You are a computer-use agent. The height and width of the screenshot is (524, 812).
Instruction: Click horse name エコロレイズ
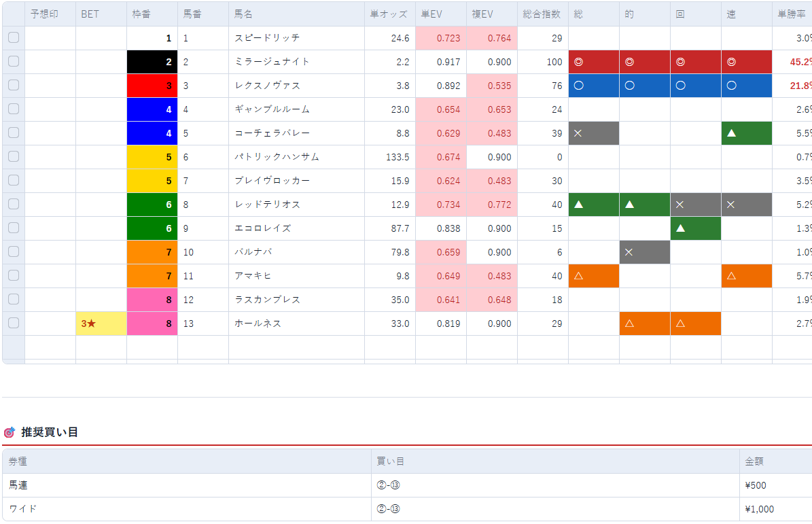tap(262, 228)
